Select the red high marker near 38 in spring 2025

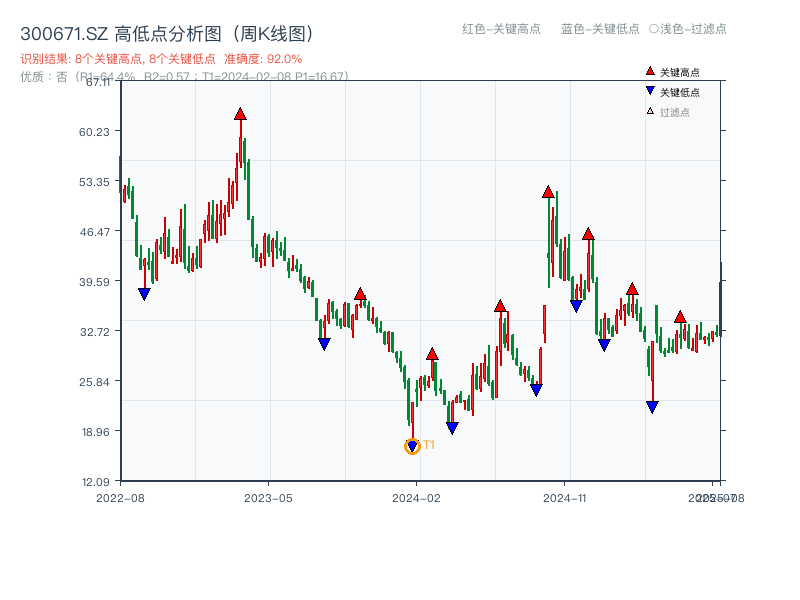[632, 289]
